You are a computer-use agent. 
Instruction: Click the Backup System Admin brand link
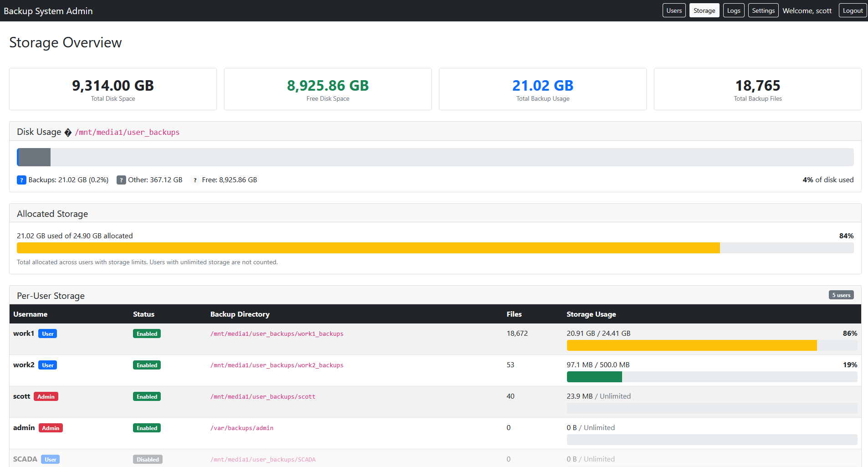(x=48, y=11)
